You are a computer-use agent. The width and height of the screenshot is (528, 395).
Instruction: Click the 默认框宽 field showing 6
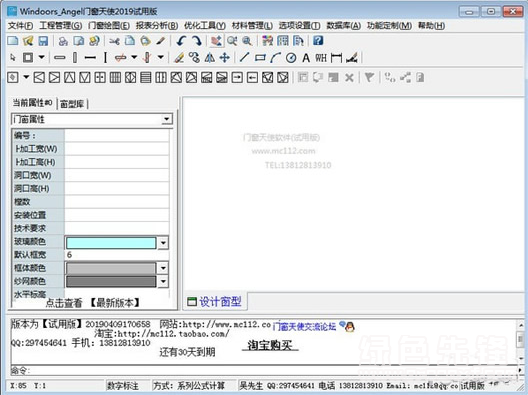pos(117,255)
